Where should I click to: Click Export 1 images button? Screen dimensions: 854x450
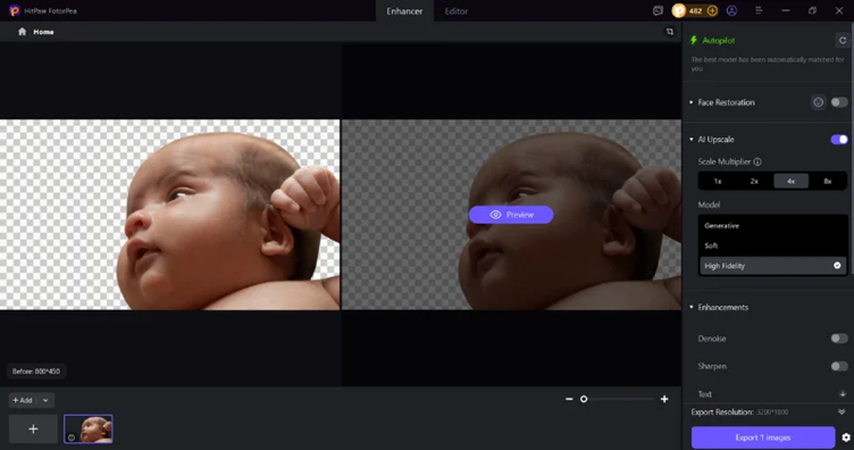click(x=763, y=437)
